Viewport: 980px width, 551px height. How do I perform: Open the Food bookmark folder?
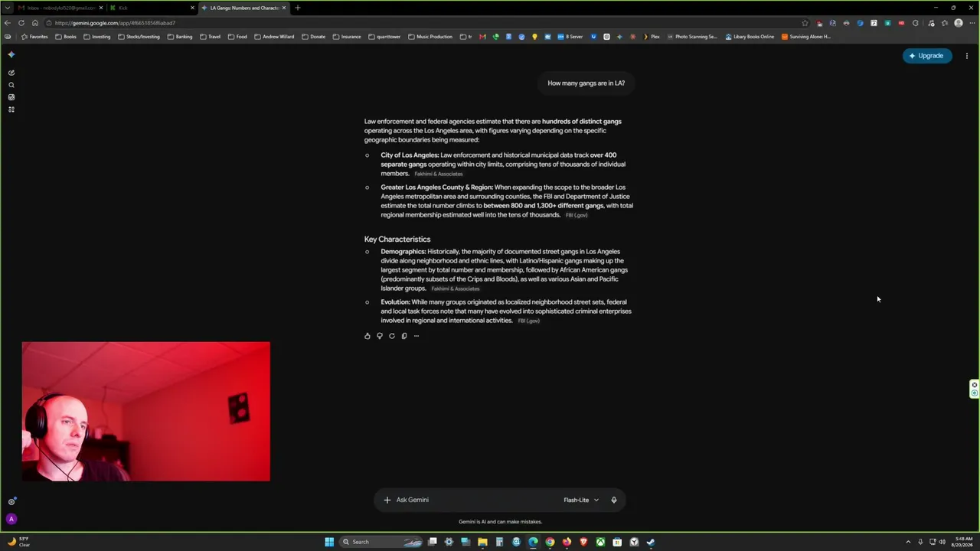[237, 37]
